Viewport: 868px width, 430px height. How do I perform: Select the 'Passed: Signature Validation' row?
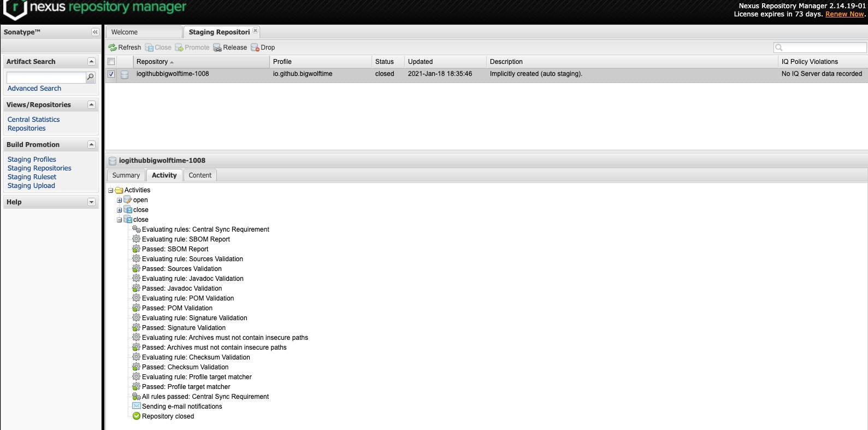[x=184, y=328]
